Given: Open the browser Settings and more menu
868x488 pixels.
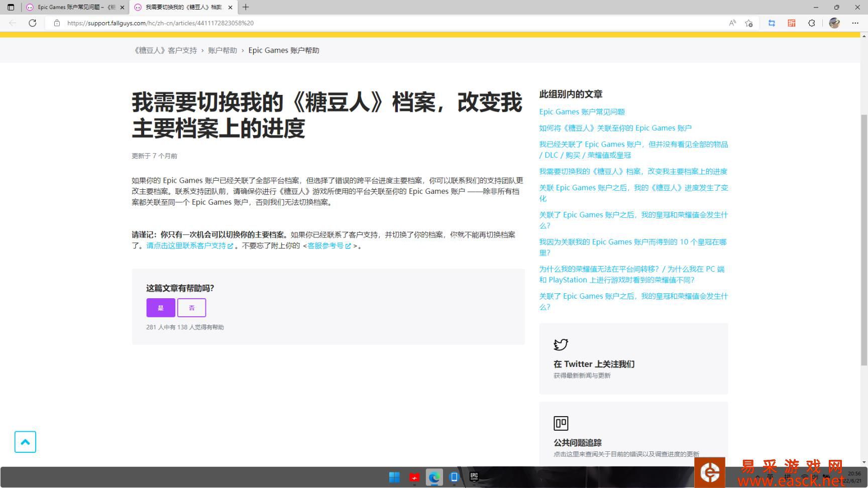Looking at the screenshot, I should pos(855,23).
